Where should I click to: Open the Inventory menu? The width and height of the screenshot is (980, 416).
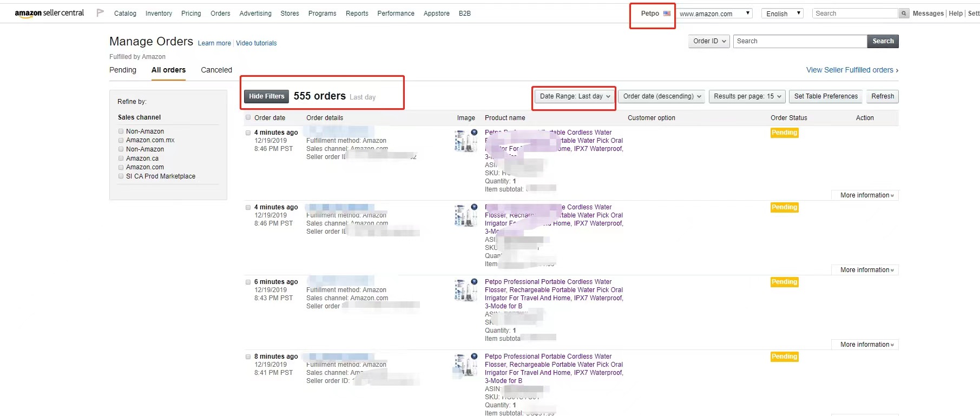159,14
